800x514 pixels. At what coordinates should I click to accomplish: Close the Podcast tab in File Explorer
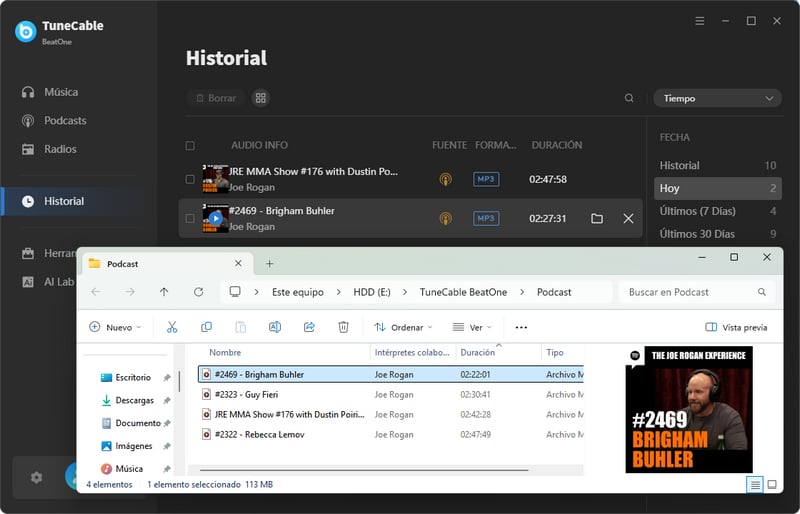point(238,263)
